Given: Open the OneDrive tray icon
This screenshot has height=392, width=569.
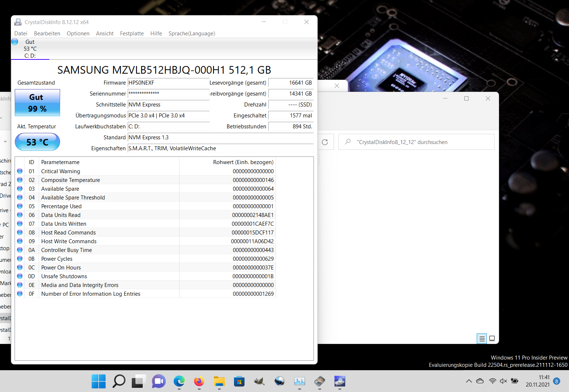Looking at the screenshot, I should (480, 381).
